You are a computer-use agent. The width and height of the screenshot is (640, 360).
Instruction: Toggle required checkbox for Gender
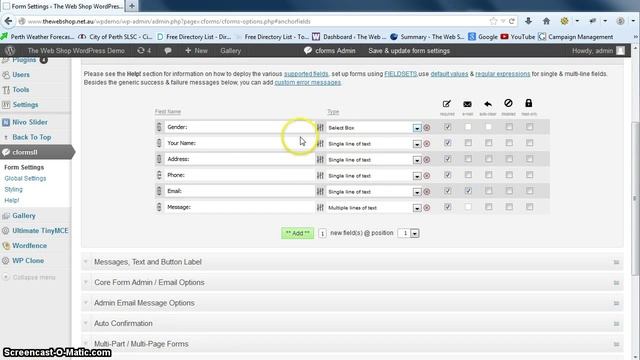click(448, 127)
